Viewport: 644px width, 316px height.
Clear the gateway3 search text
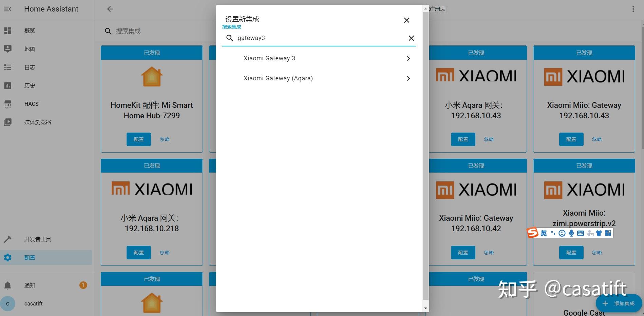click(411, 38)
